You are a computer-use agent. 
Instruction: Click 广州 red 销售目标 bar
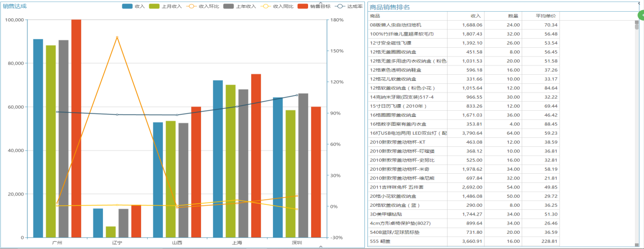click(76, 129)
